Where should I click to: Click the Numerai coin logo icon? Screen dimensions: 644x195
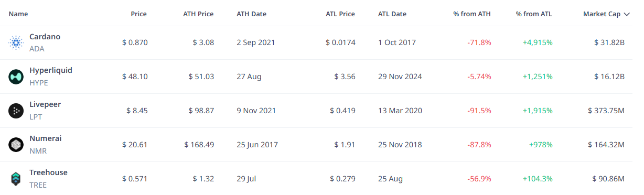coord(16,145)
